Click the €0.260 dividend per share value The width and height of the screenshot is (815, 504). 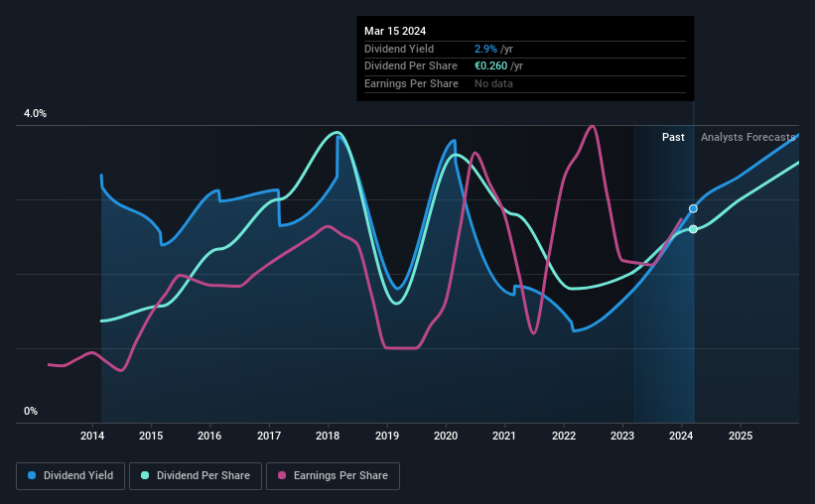490,66
